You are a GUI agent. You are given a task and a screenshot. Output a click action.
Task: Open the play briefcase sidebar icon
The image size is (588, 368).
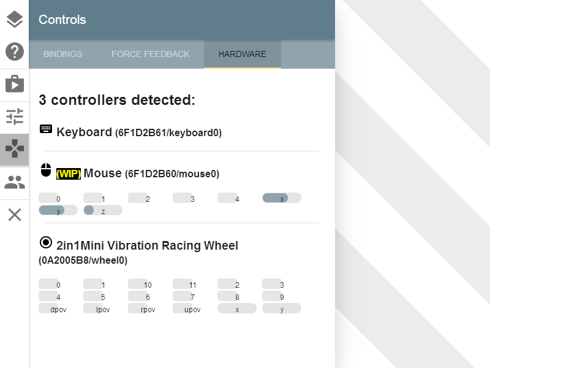pyautogui.click(x=15, y=84)
